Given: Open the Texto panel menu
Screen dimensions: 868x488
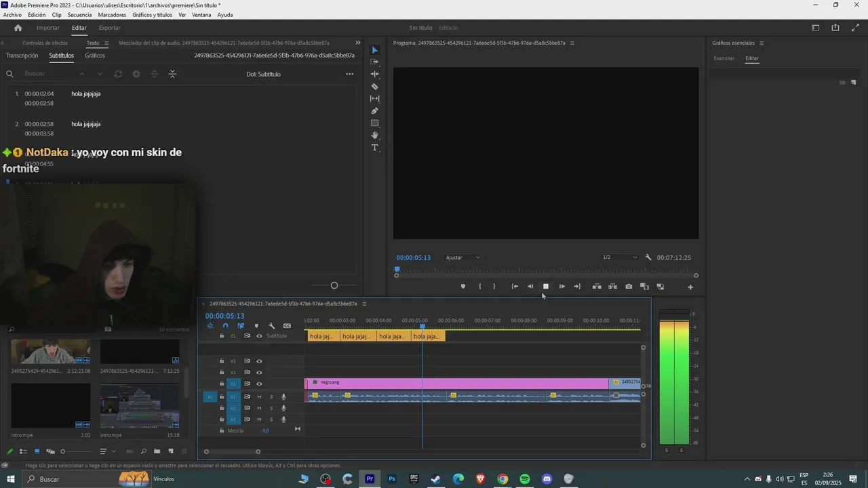Looking at the screenshot, I should coord(106,43).
